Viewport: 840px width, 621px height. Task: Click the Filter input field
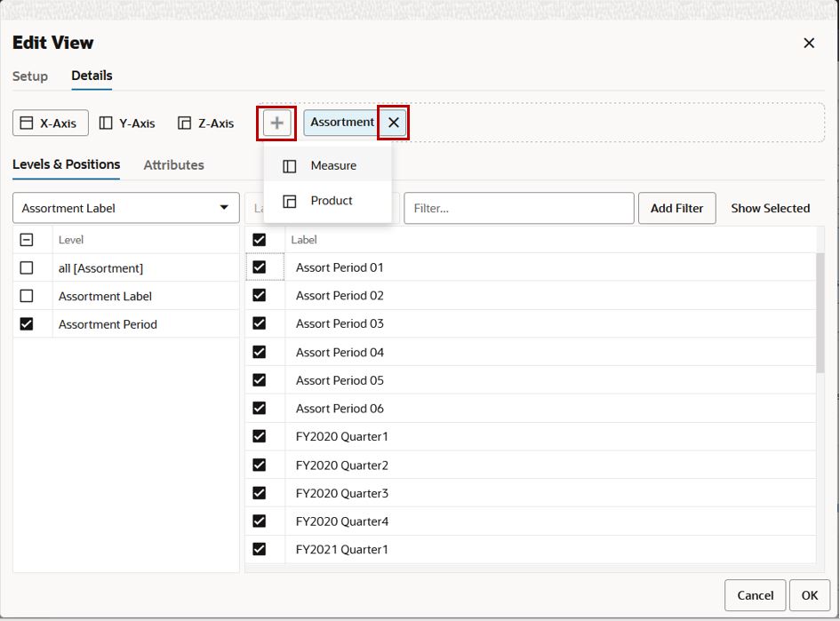(519, 208)
